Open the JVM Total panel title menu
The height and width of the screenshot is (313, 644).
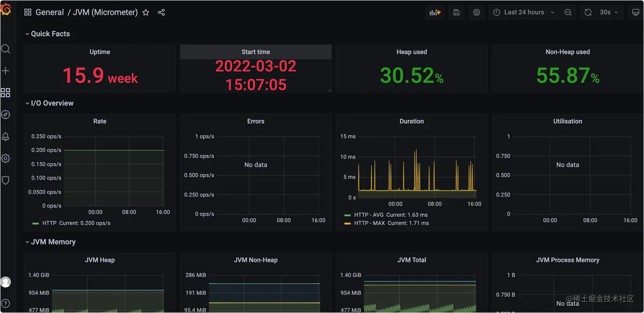pyautogui.click(x=411, y=260)
